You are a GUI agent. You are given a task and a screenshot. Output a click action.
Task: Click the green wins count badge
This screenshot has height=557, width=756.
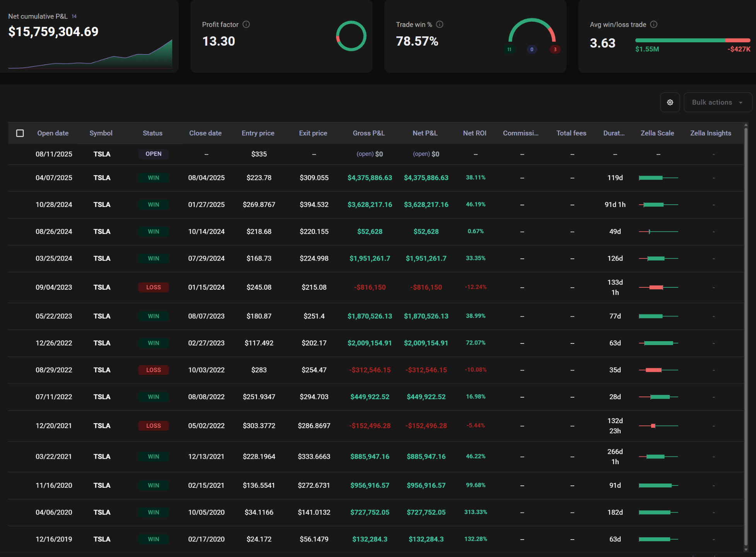tap(509, 50)
